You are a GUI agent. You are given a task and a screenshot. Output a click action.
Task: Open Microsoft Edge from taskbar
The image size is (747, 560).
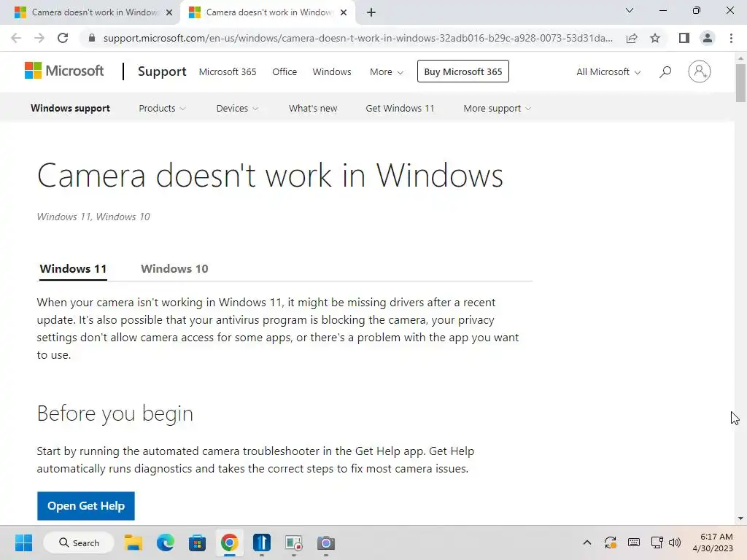(166, 542)
